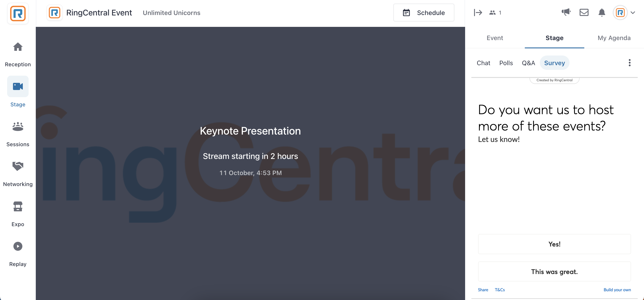This screenshot has height=300, width=644.
Task: Choose the 'This was great.' answer
Action: tap(554, 272)
